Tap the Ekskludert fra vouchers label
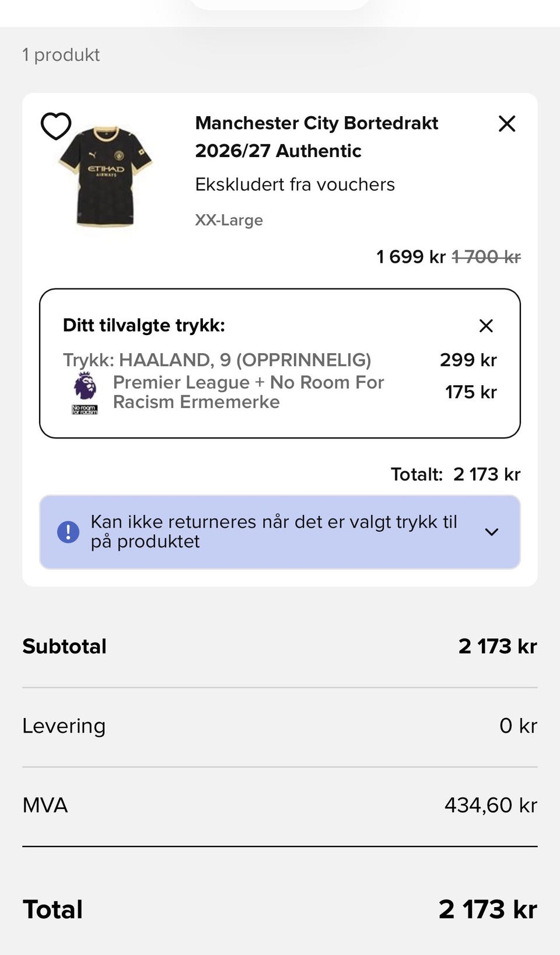Screen dimensions: 560x955 point(295,184)
